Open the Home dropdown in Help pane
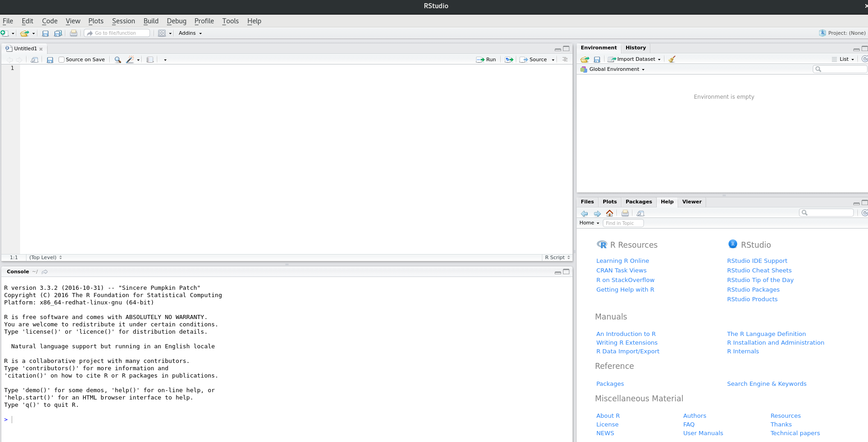The width and height of the screenshot is (868, 442). pos(589,223)
